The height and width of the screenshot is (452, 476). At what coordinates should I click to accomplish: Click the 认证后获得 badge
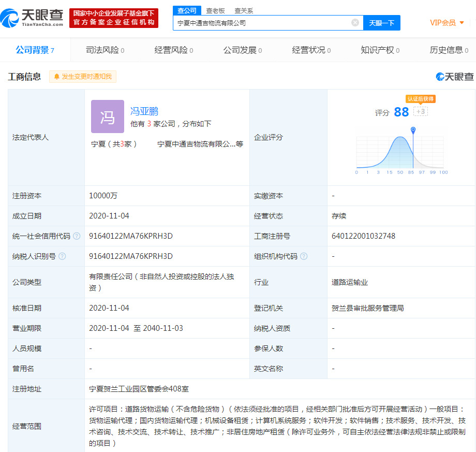pos(421,99)
